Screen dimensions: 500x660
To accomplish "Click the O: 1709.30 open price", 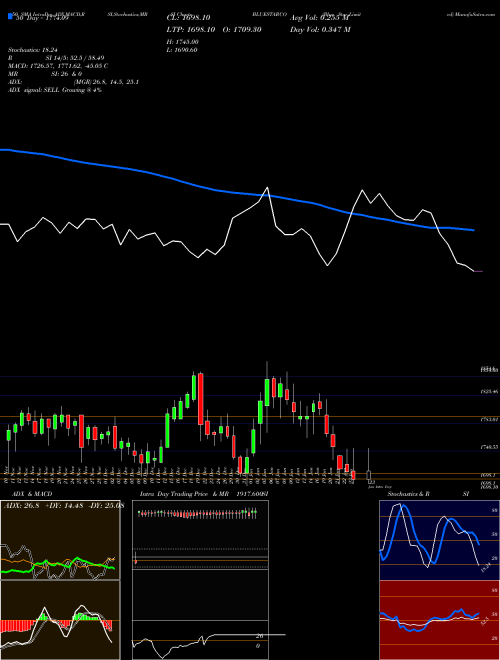I will (242, 29).
